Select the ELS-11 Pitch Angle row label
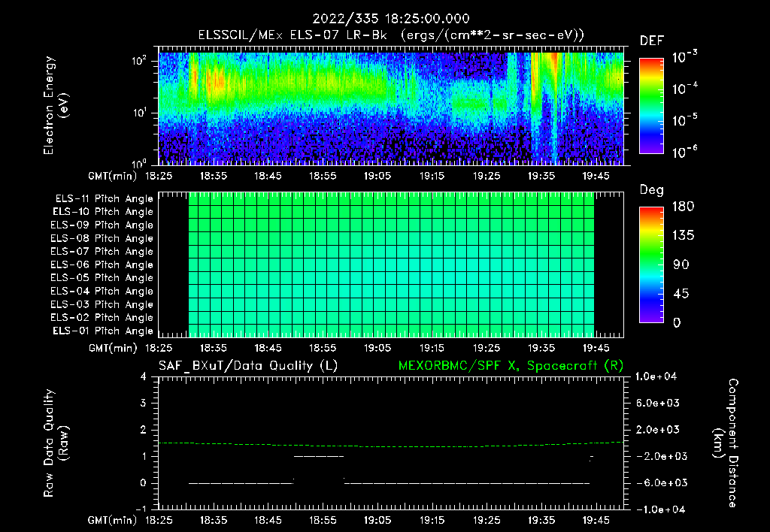 (104, 199)
